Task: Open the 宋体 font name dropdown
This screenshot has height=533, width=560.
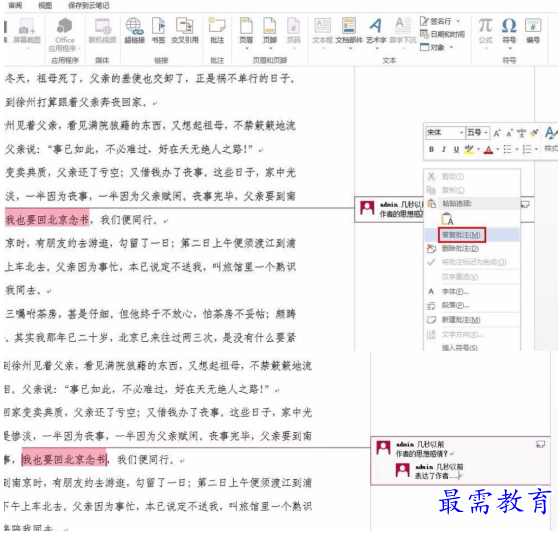Action: click(x=461, y=133)
